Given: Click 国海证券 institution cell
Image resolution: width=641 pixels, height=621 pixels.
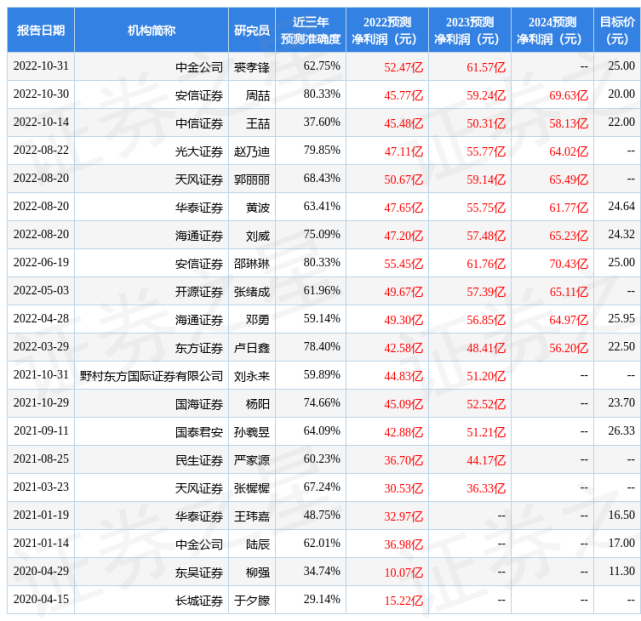Looking at the screenshot, I should [199, 404].
